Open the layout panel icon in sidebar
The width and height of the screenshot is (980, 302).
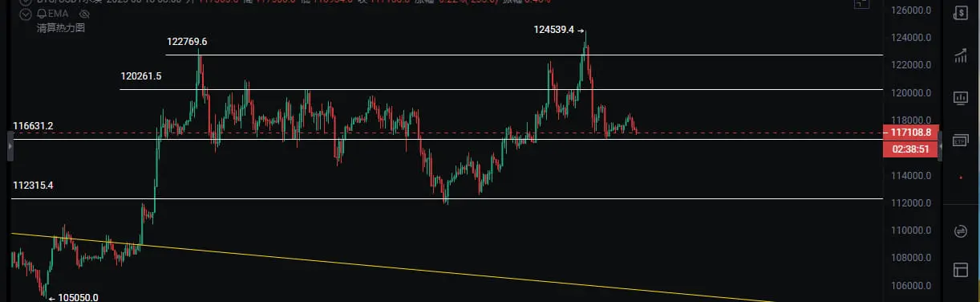[960, 271]
